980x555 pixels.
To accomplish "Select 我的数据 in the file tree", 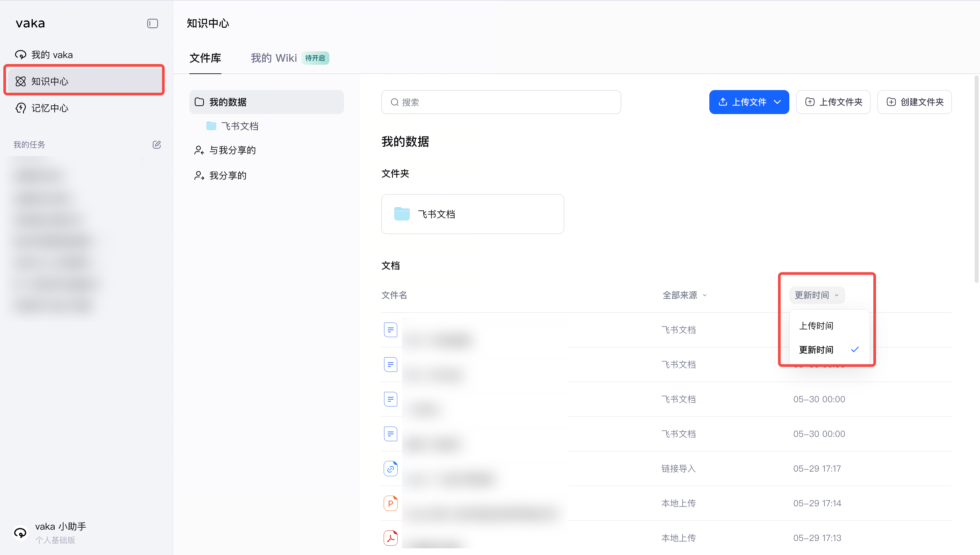I will pos(267,102).
